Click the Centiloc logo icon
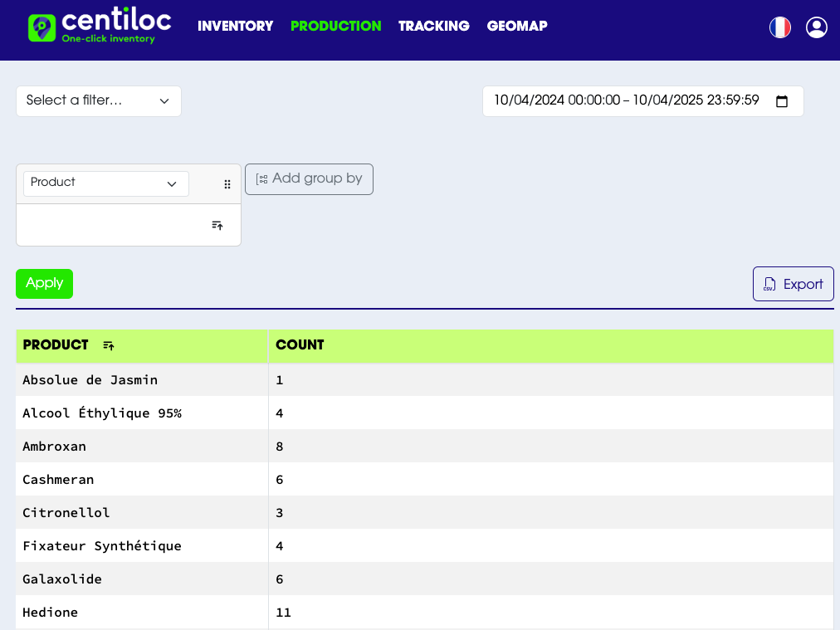 tap(42, 27)
